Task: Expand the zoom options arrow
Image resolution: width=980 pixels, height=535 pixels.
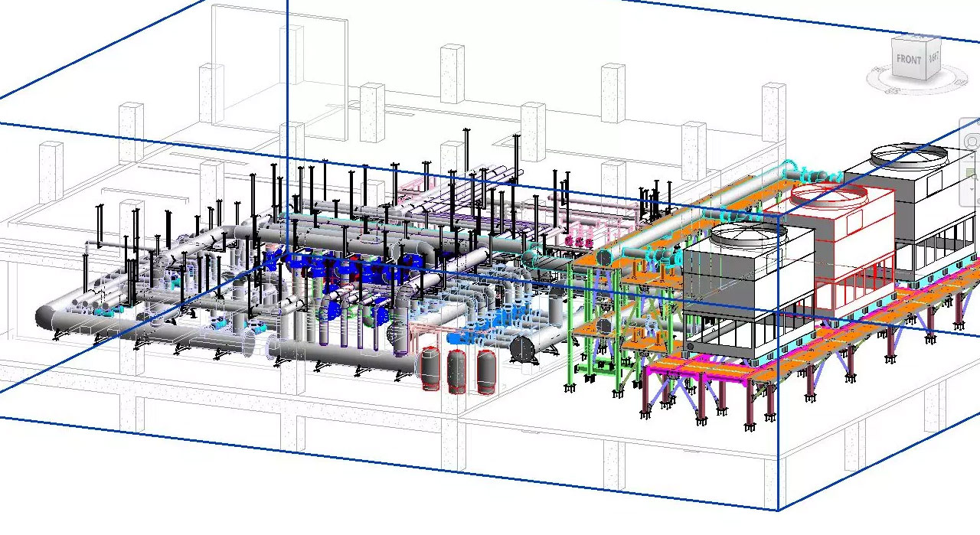Action: coord(973,189)
